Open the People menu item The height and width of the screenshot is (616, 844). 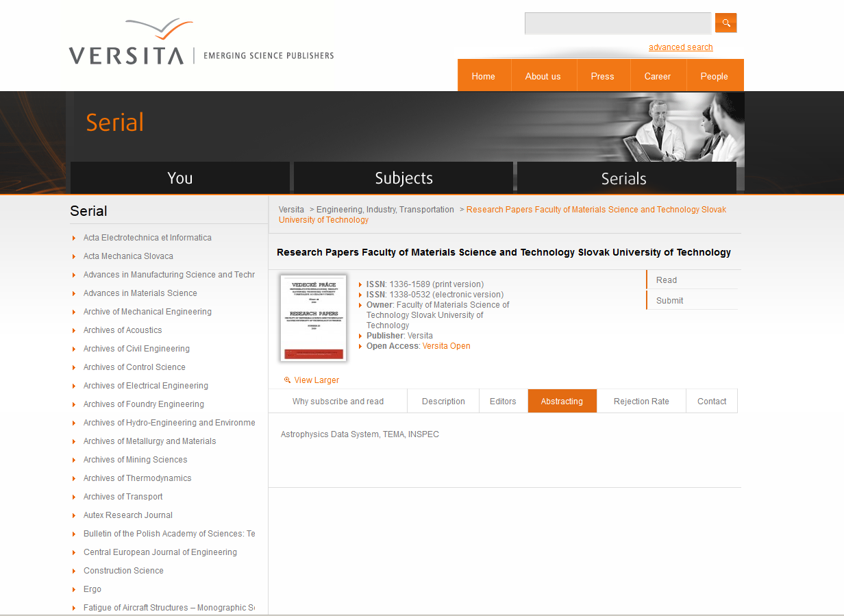pos(714,76)
